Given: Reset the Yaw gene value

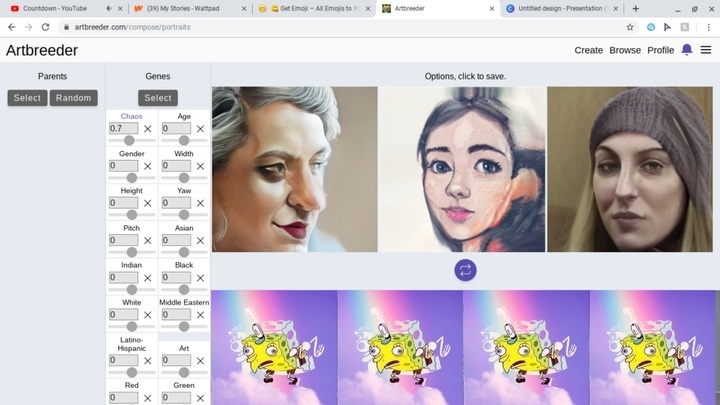Looking at the screenshot, I should (200, 203).
